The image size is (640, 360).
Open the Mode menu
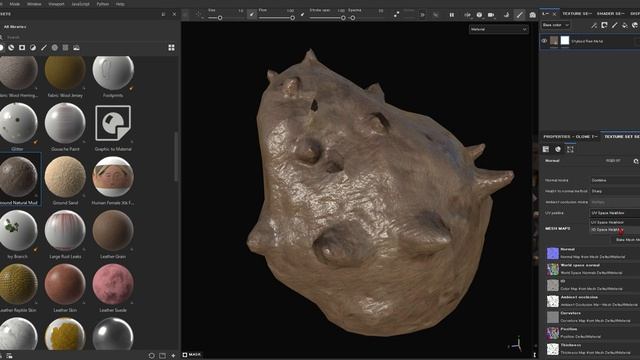tap(15, 4)
